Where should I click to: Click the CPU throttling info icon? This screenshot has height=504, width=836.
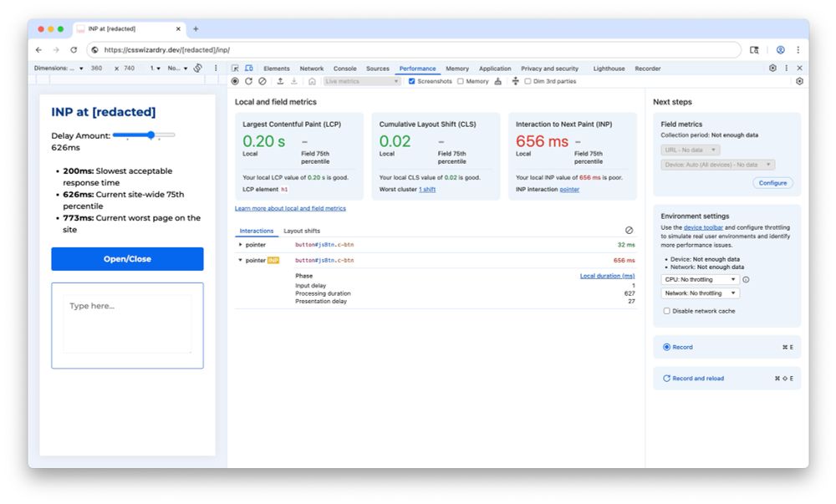746,279
